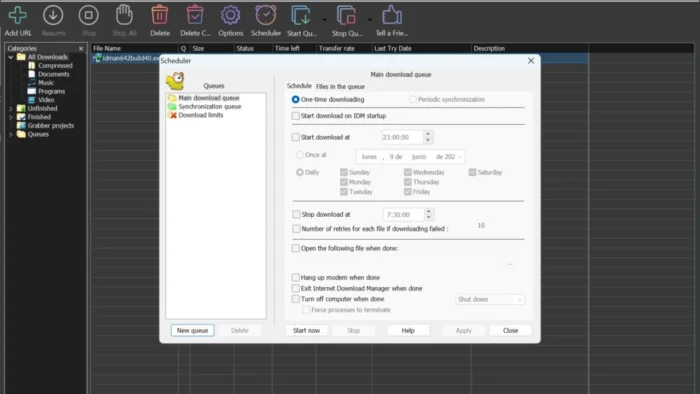The width and height of the screenshot is (700, 394).
Task: Increase start download time with up arrow
Action: pos(428,134)
